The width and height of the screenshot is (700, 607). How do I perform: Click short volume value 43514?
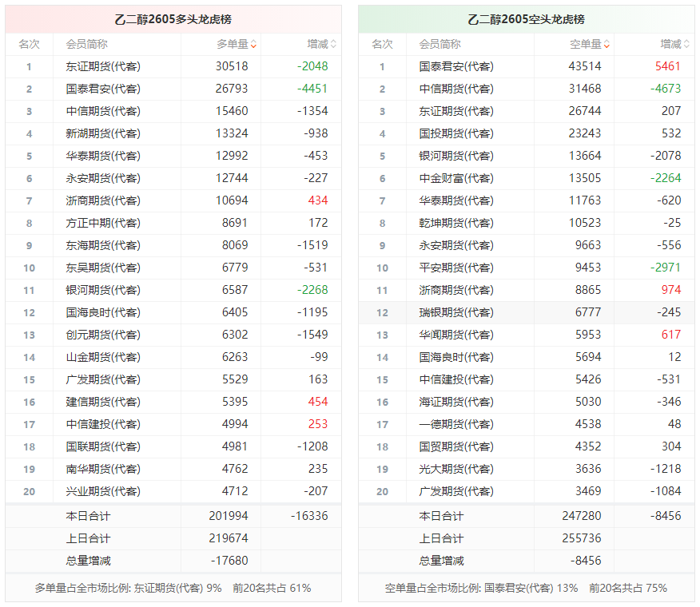[585, 66]
